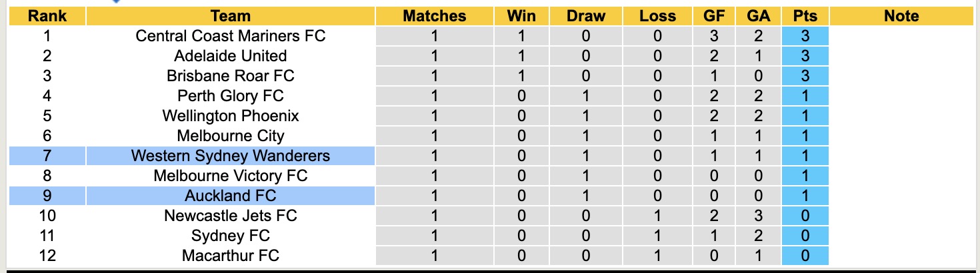Viewport: 980px width, 273px height.
Task: Open the Newcastle Jets FC team name
Action: coord(230,216)
